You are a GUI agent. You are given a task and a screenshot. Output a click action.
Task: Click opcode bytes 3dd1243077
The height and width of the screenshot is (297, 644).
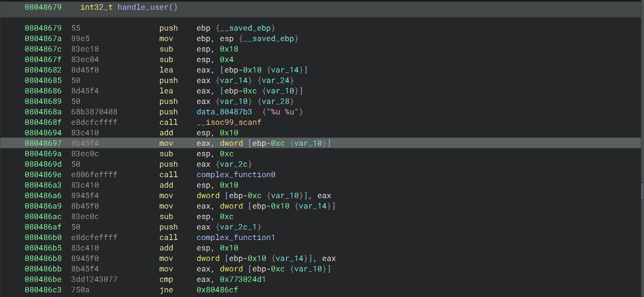(94, 280)
